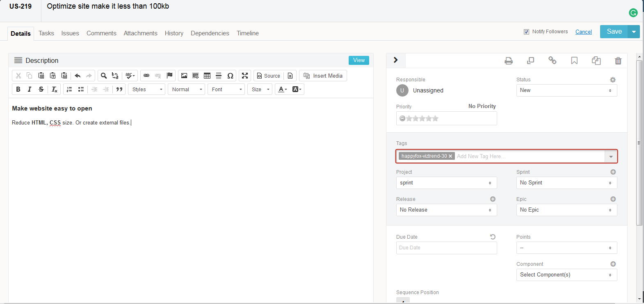Screen dimensions: 644x304
Task: Click the Due Date input field
Action: pos(446,248)
